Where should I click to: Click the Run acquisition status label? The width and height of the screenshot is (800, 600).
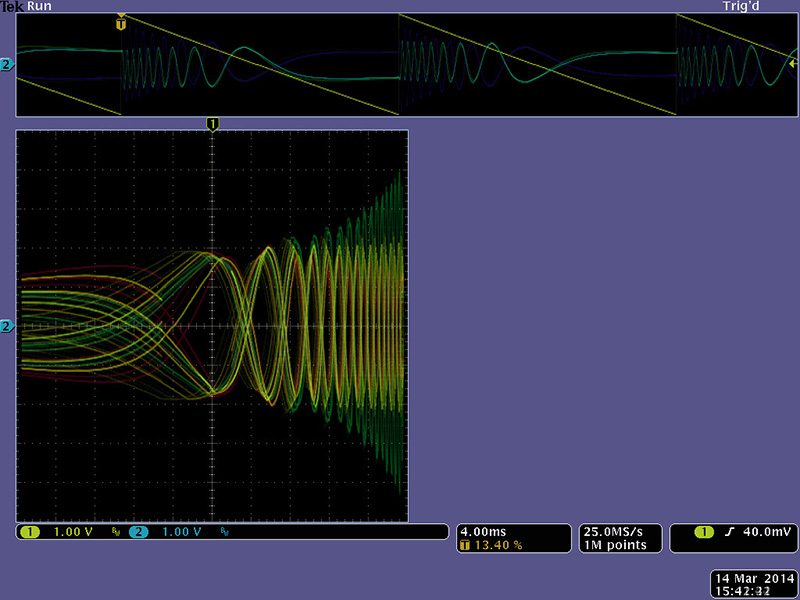[39, 6]
